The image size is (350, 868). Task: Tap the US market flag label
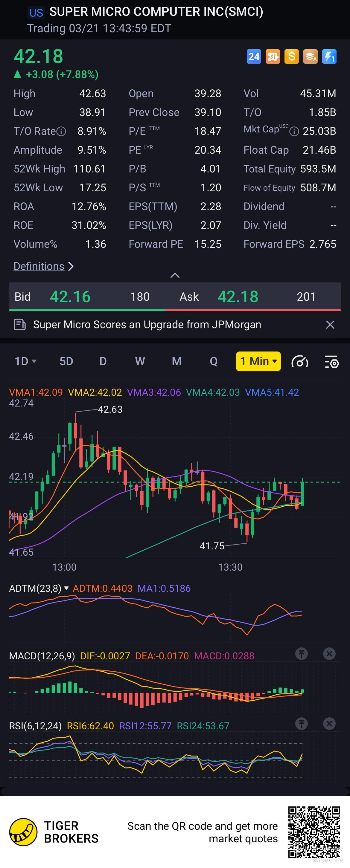pyautogui.click(x=36, y=13)
